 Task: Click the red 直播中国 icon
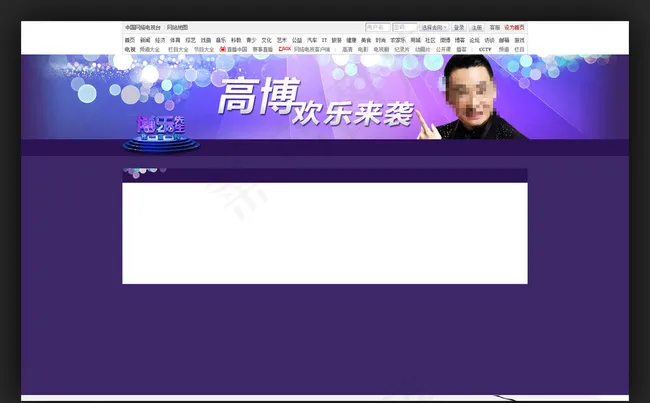pos(223,48)
